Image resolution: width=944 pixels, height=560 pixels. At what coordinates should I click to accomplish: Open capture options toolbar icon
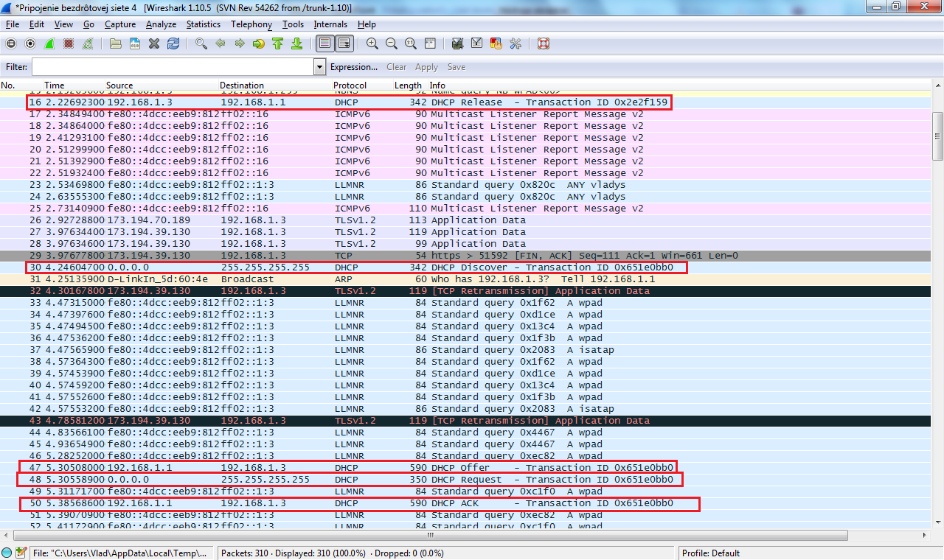(30, 43)
